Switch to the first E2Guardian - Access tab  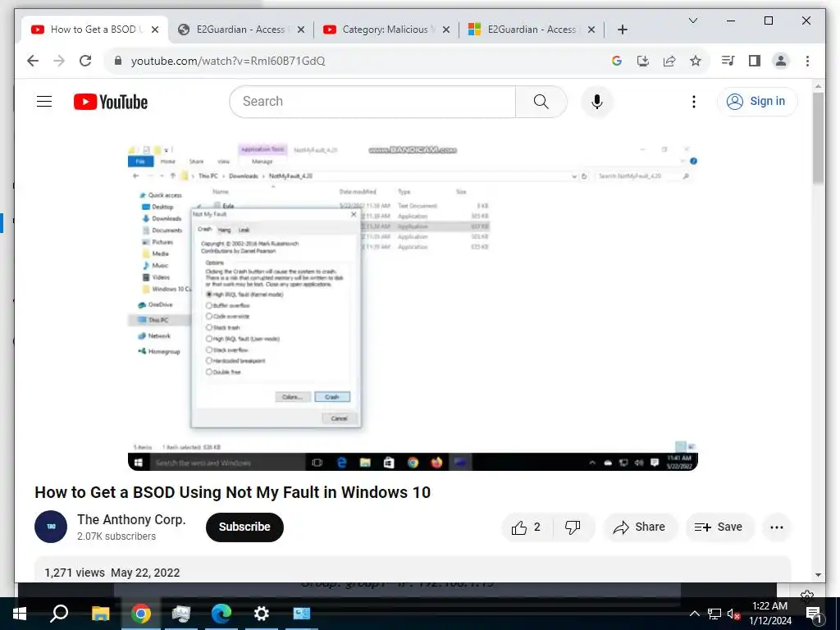click(240, 30)
